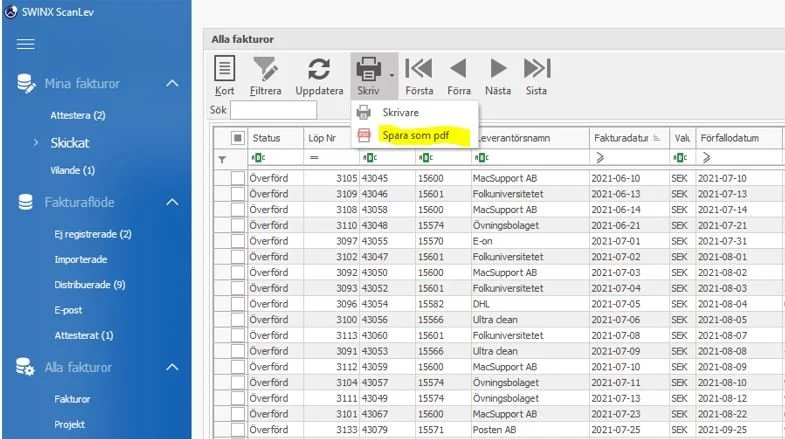Click the Skriv printer icon

coord(368,69)
